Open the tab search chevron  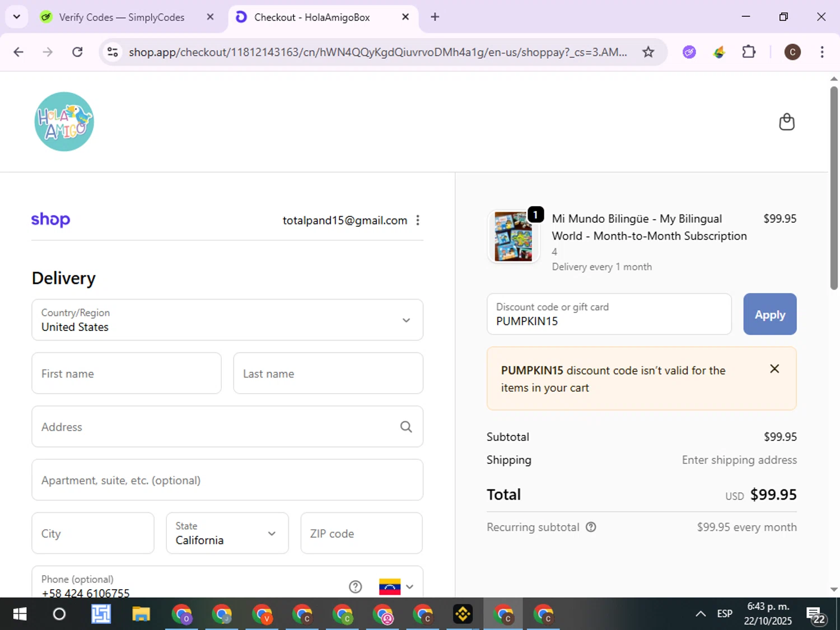[x=16, y=17]
